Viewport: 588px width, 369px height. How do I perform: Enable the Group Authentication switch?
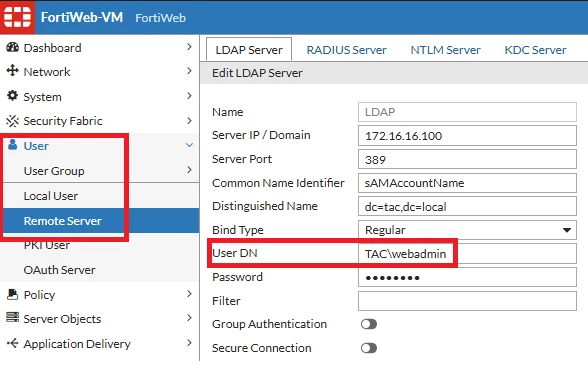click(x=369, y=324)
